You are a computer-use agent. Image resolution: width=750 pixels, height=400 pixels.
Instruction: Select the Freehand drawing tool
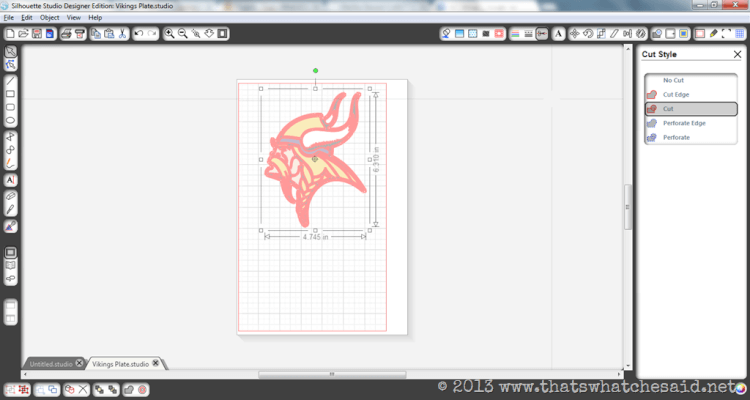(11, 164)
